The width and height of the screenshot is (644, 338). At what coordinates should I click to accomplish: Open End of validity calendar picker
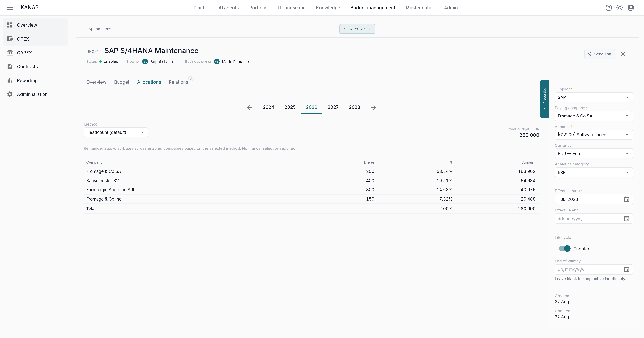(x=626, y=269)
